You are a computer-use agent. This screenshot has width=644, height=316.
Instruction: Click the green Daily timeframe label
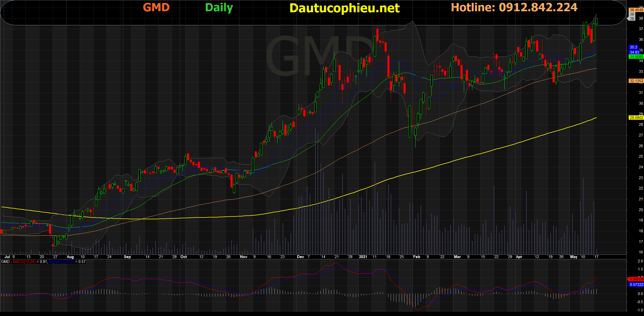(x=219, y=8)
